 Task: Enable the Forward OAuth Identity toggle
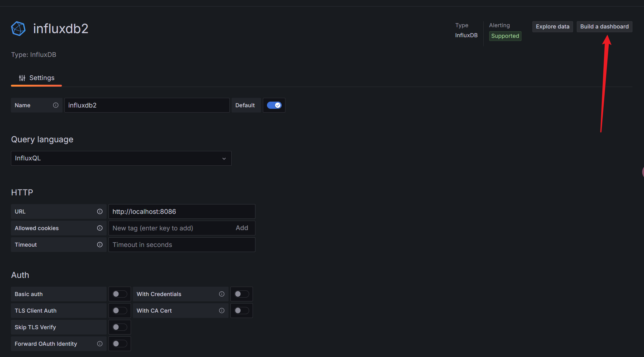tap(120, 344)
